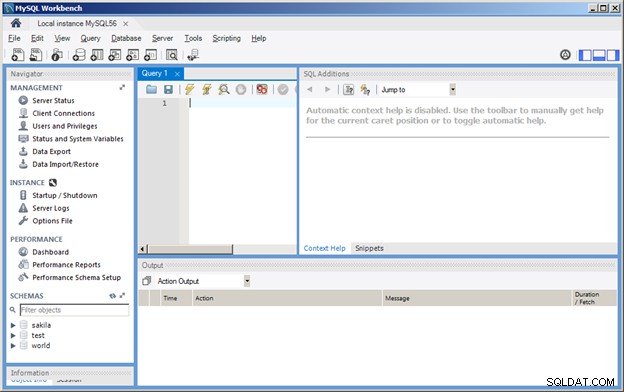Screen dimensions: 624x392
Task: Reconnect to DBMS toolbar icon
Action: pyautogui.click(x=193, y=55)
